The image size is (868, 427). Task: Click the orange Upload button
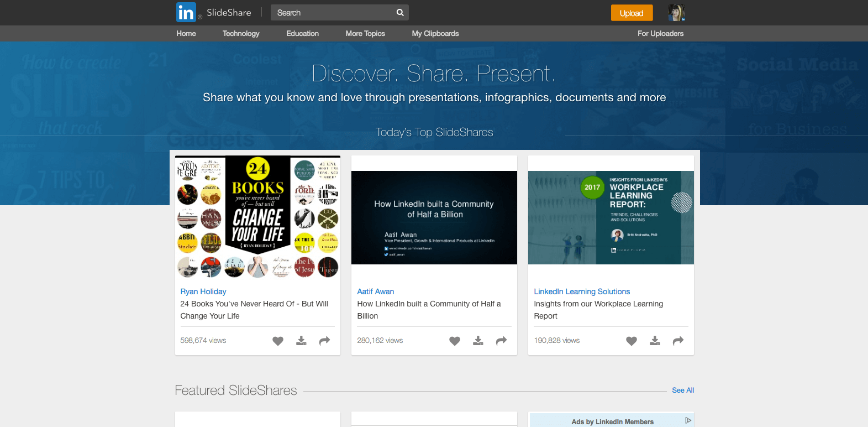[x=632, y=13]
